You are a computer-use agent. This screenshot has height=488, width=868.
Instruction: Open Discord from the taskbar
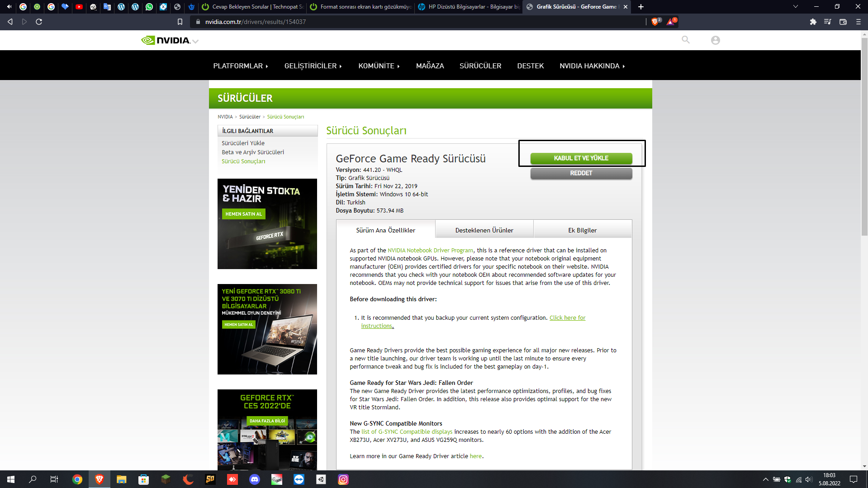pyautogui.click(x=255, y=479)
